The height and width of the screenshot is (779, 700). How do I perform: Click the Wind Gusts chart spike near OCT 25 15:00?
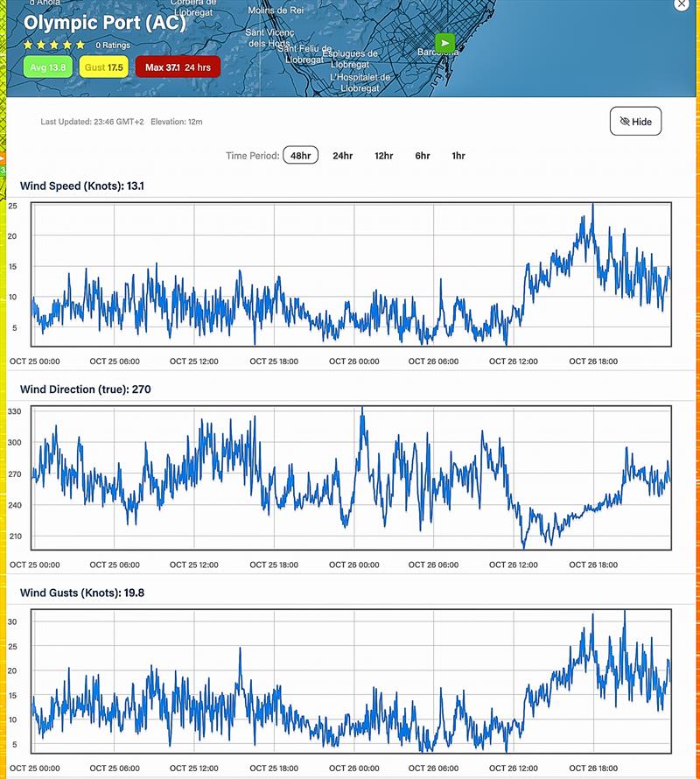[x=240, y=649]
